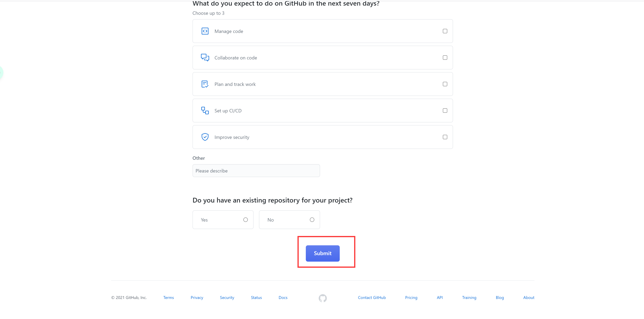Focus the Other 'Please describe' field

tap(256, 171)
